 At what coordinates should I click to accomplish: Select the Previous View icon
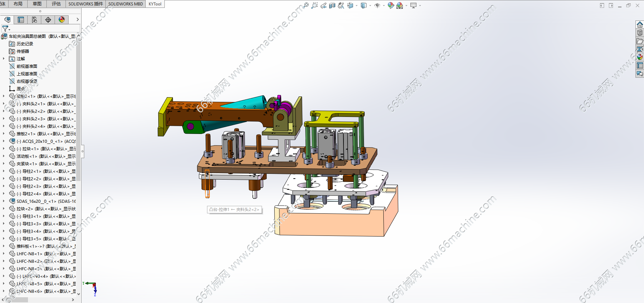pyautogui.click(x=323, y=5)
